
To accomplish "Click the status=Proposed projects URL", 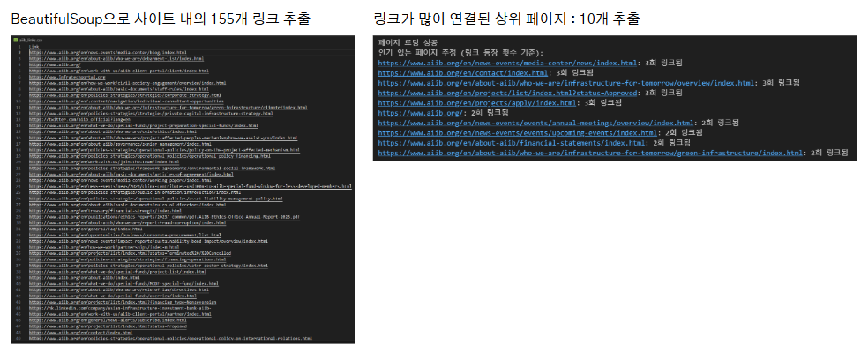I will tap(108, 326).
